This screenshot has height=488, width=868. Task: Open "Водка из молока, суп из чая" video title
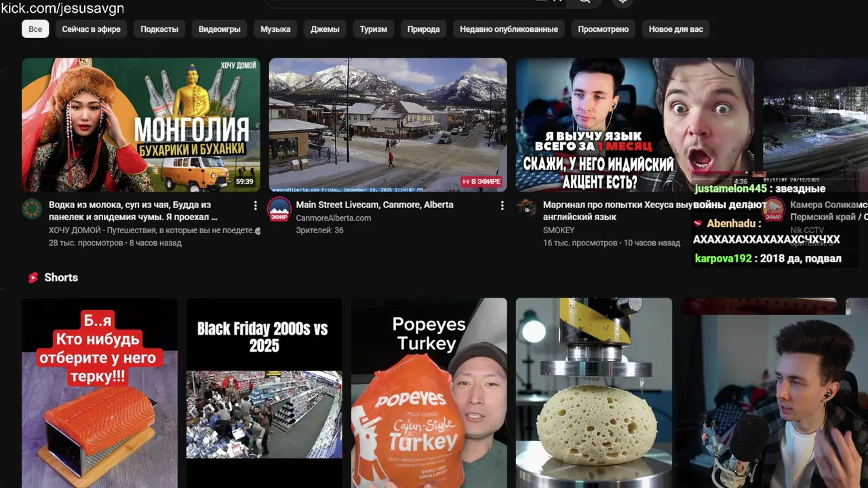point(133,211)
